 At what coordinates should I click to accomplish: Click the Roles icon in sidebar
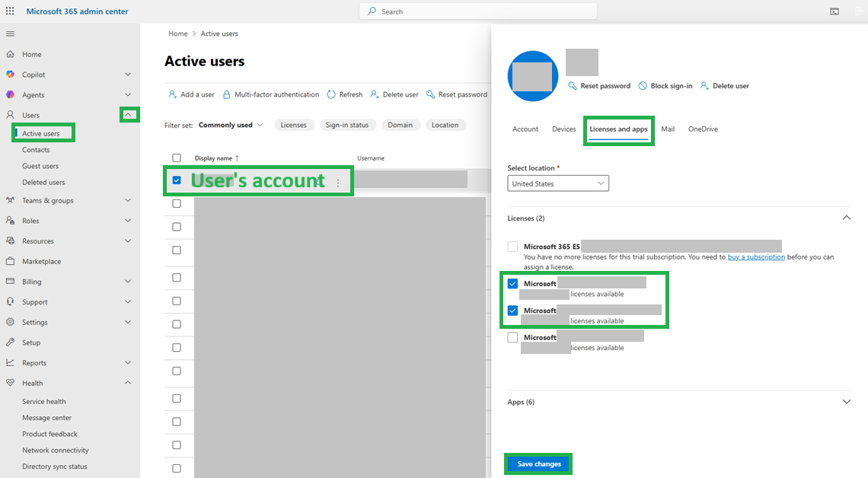(10, 220)
